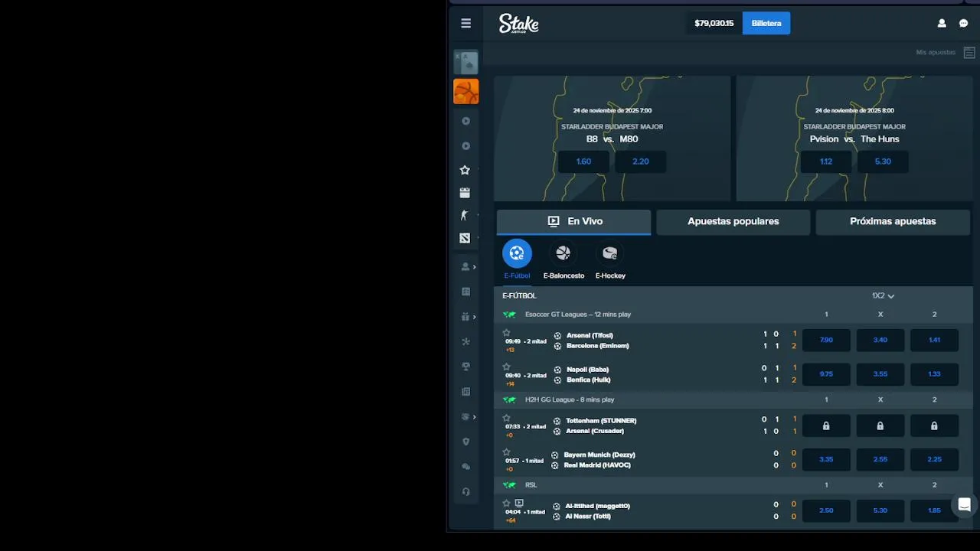This screenshot has width=980, height=551.
Task: Select the E-Hockey sport icon
Action: click(610, 253)
